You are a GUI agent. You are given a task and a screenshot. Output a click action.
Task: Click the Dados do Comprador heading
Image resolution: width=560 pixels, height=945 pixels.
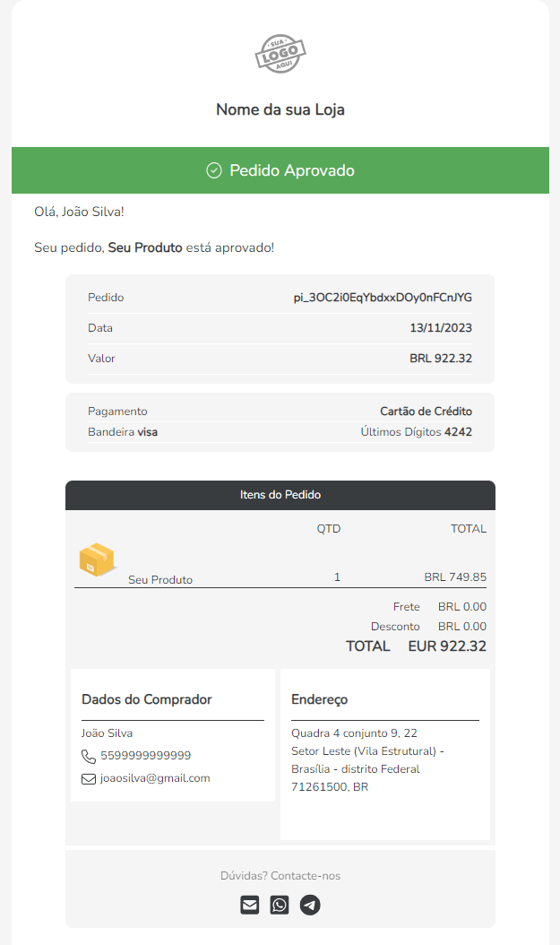147,699
